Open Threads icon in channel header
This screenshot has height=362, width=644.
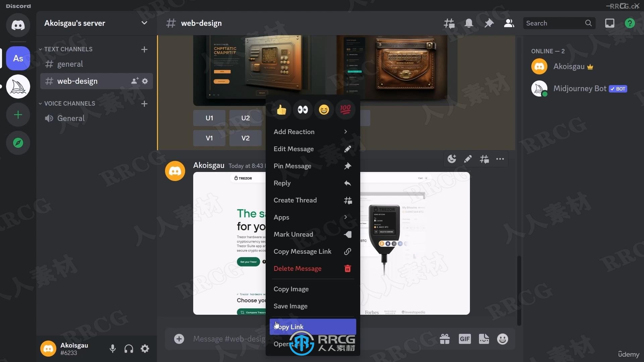[x=449, y=23]
